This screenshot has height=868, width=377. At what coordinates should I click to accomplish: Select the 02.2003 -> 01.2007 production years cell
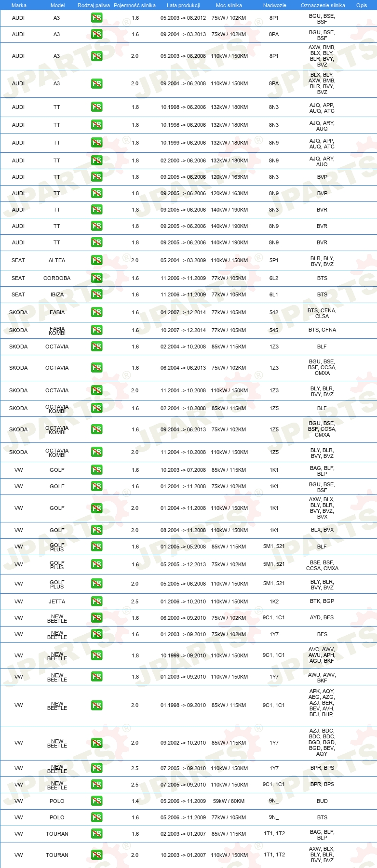183,834
